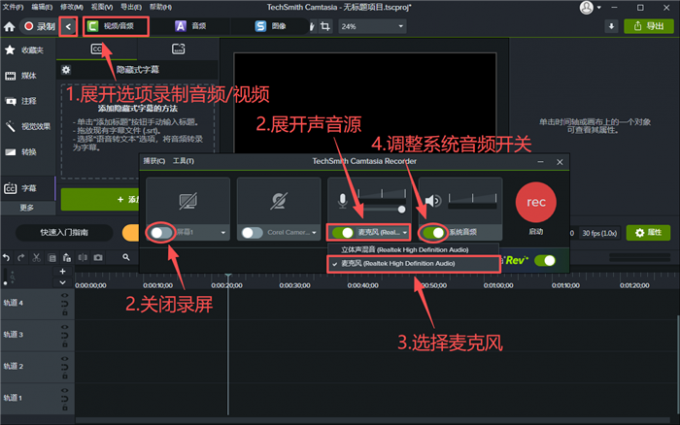This screenshot has width=680, height=425.
Task: Open the 转换 transitions panel
Action: coord(21,152)
